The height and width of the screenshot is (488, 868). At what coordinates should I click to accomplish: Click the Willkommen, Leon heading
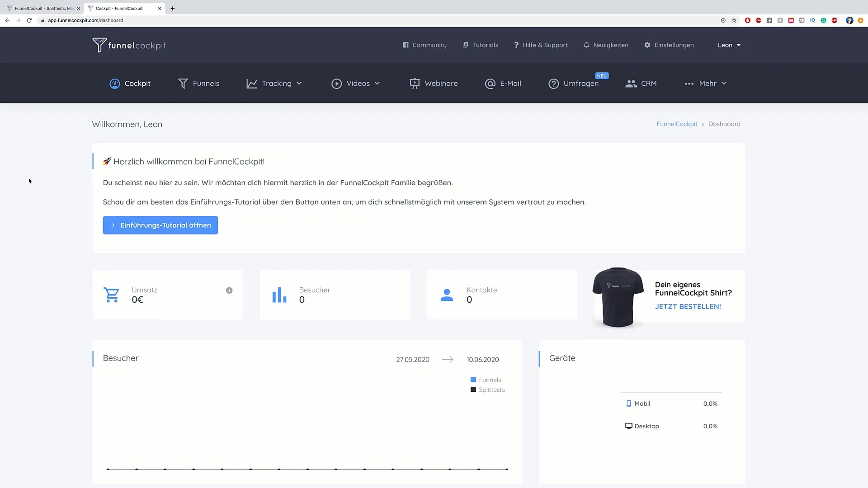tap(127, 124)
